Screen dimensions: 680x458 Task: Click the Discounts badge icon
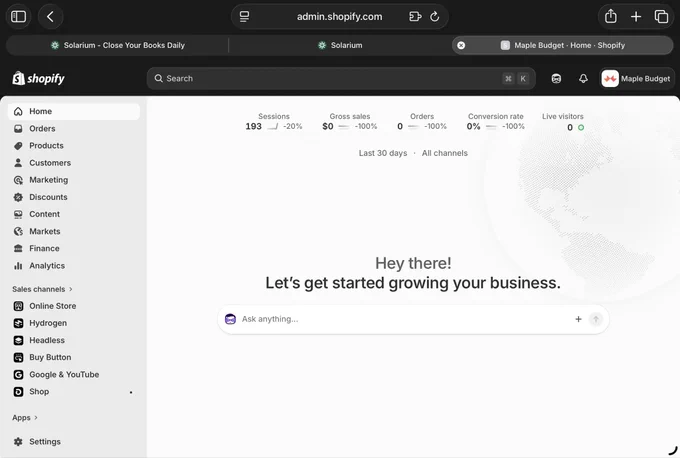(18, 197)
